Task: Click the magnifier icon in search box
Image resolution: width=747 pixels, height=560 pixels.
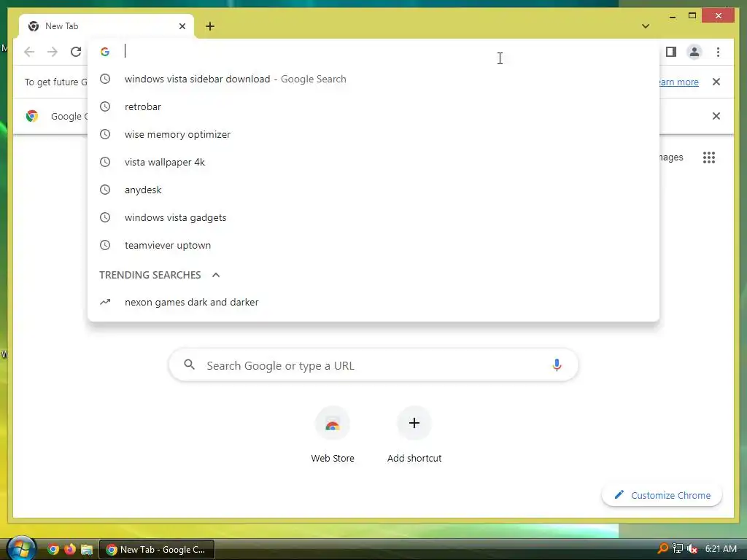Action: point(189,365)
